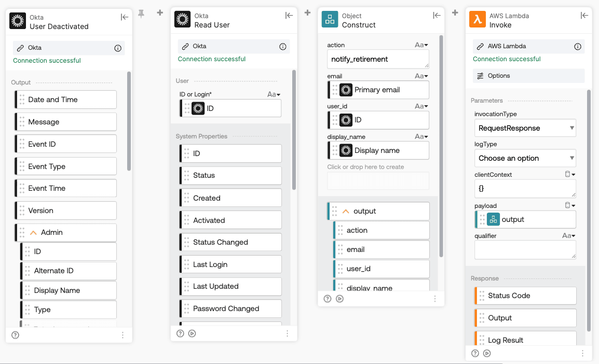Collapse the Okta User Deactivated card
The height and width of the screenshot is (364, 599).
point(125,17)
